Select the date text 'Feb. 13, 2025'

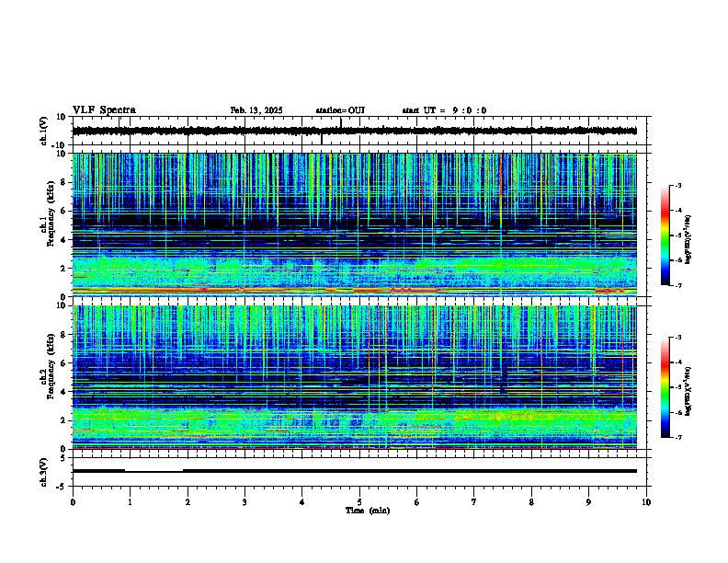[256, 110]
